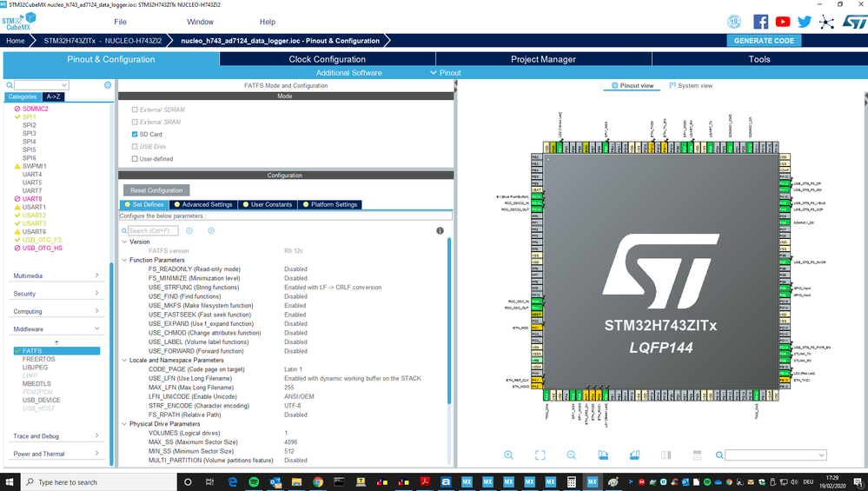Expand the Multimedia category
This screenshot has height=491, width=868.
pos(56,275)
